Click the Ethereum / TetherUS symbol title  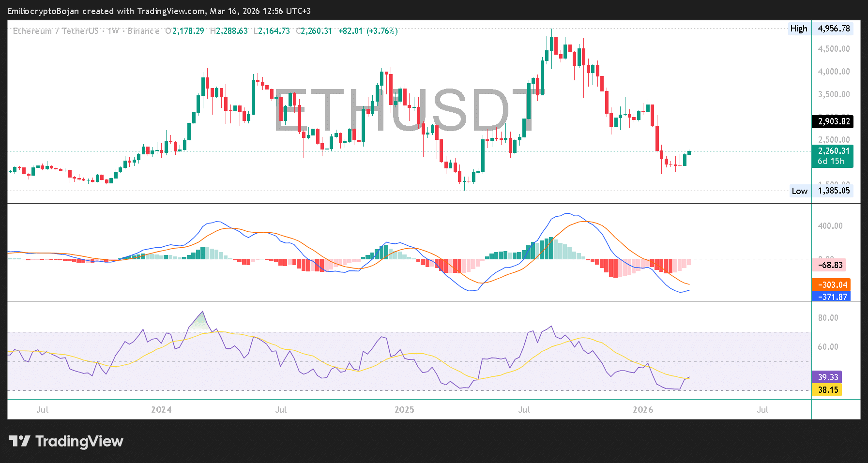(56, 31)
